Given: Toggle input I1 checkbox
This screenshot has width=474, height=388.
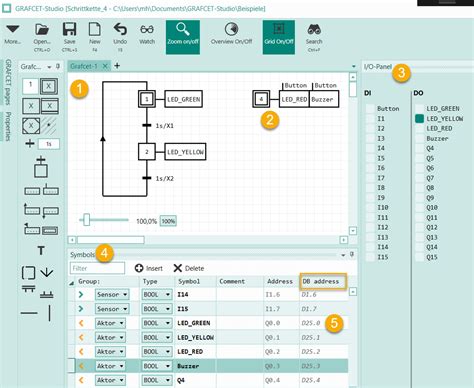Looking at the screenshot, I should [370, 119].
